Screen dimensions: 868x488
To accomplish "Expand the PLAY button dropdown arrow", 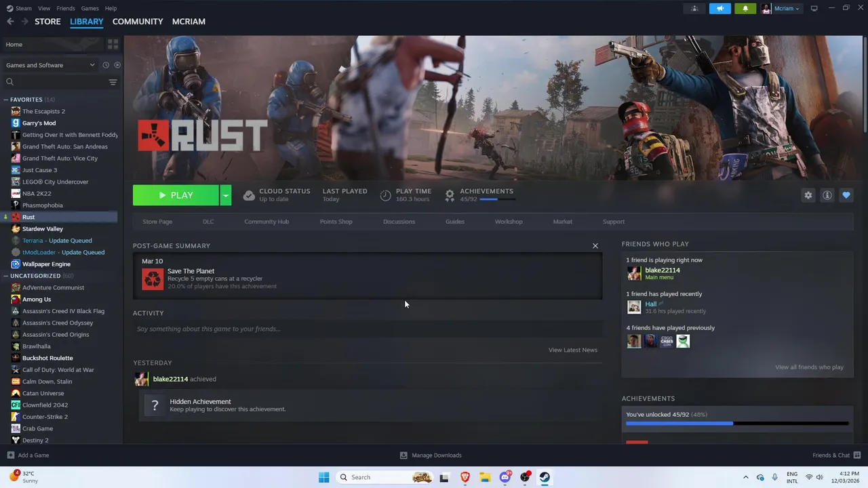I will point(226,195).
